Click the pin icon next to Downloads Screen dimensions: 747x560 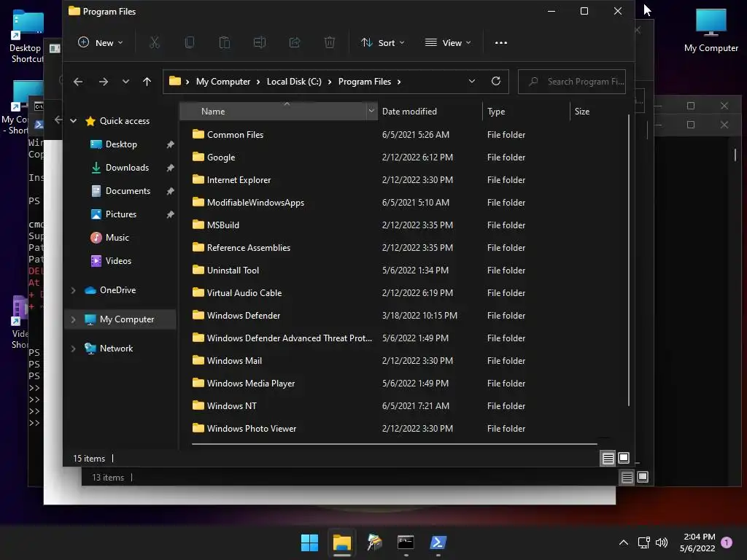[x=170, y=168]
